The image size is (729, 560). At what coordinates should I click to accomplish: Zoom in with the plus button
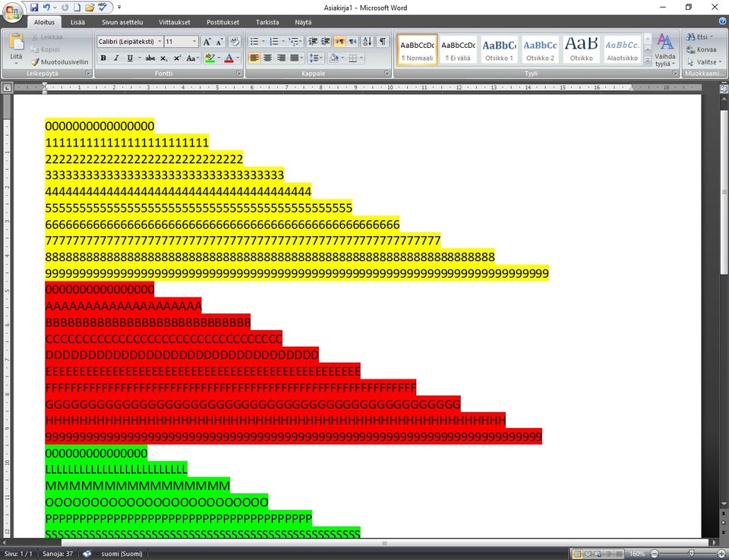721,553
